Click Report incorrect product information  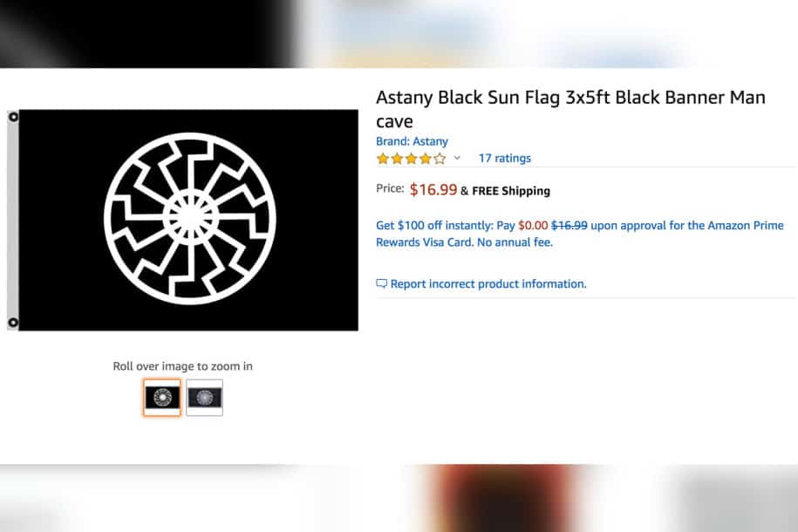pyautogui.click(x=488, y=283)
